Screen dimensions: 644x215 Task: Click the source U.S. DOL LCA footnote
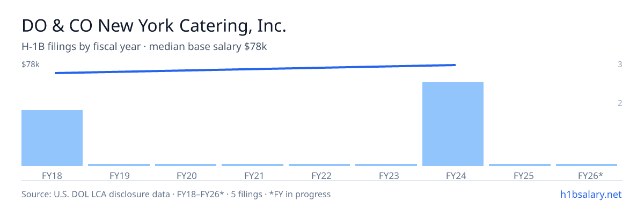(x=176, y=194)
